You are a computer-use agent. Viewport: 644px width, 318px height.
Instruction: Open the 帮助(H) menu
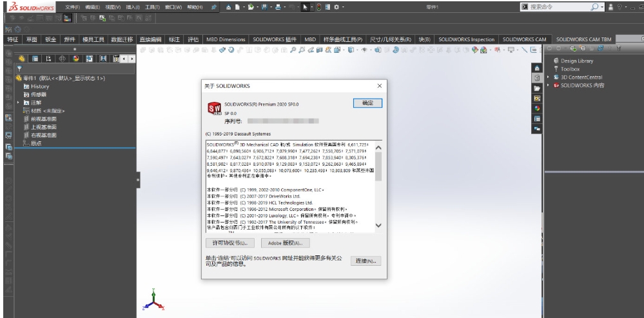(x=195, y=7)
